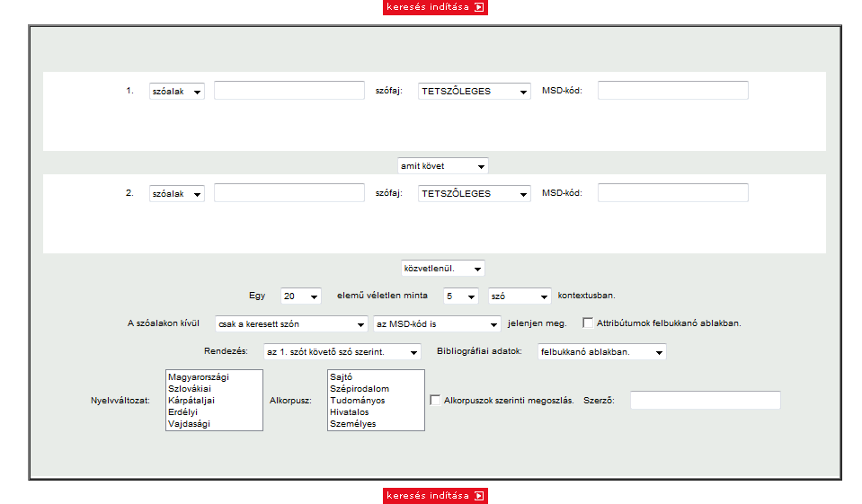
Task: Click the first row's word form text field
Action: click(289, 91)
